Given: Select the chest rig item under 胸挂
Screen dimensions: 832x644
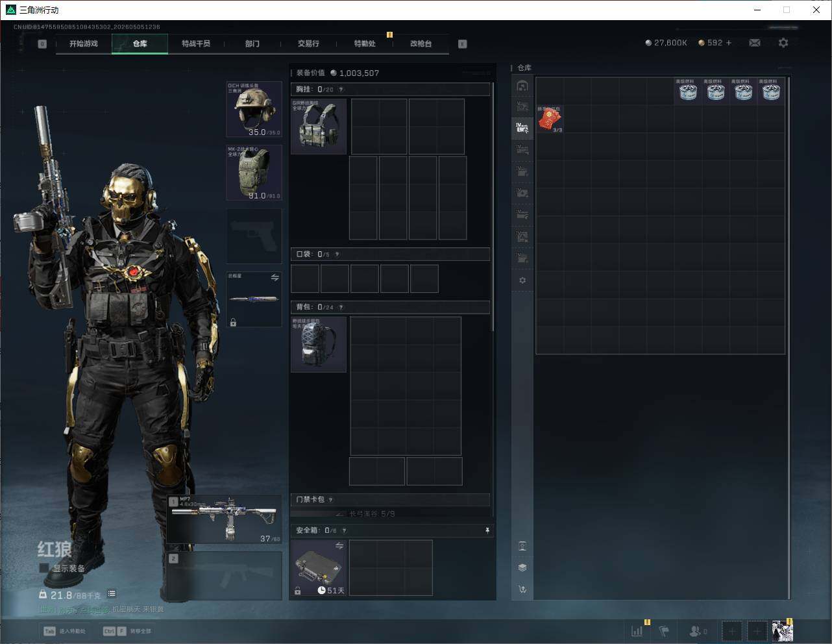Looking at the screenshot, I should [x=319, y=127].
